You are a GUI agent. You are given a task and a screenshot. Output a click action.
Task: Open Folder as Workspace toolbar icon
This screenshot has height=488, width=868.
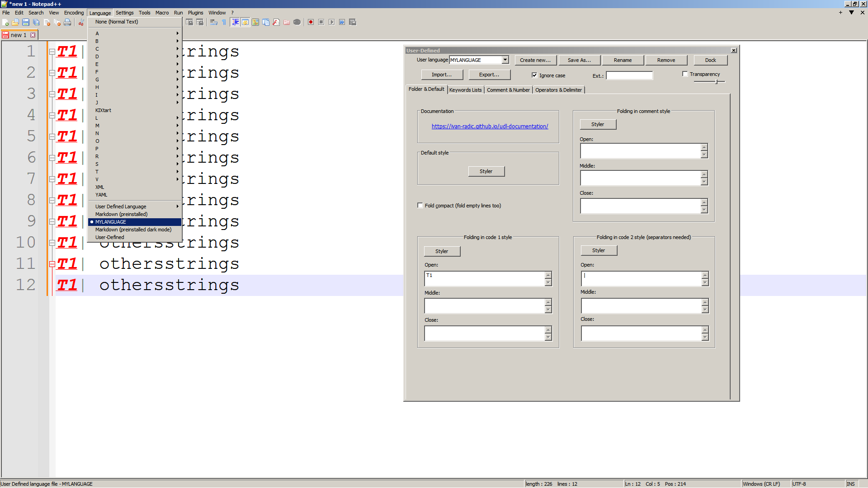tap(287, 22)
